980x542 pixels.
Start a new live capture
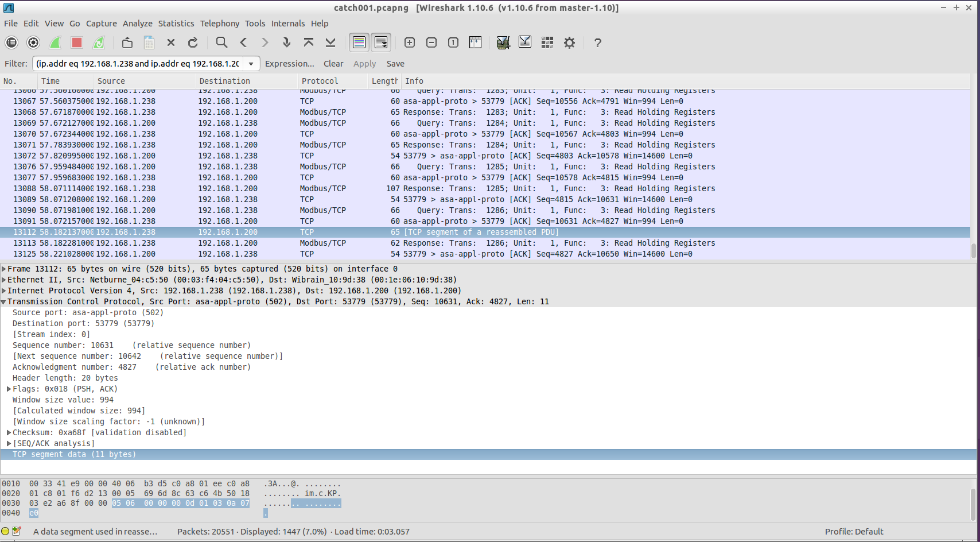click(55, 42)
